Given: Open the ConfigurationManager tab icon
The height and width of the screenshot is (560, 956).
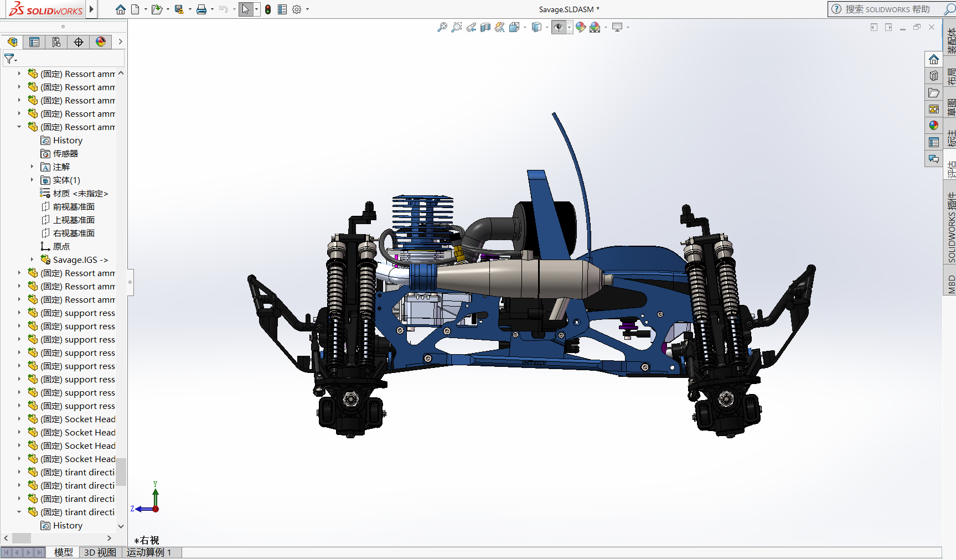Looking at the screenshot, I should click(56, 42).
